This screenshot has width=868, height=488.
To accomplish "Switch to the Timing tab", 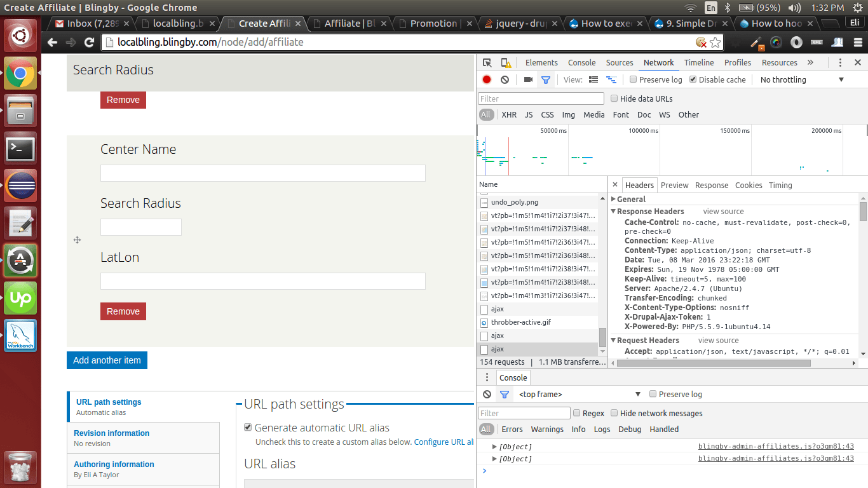I will tap(780, 185).
